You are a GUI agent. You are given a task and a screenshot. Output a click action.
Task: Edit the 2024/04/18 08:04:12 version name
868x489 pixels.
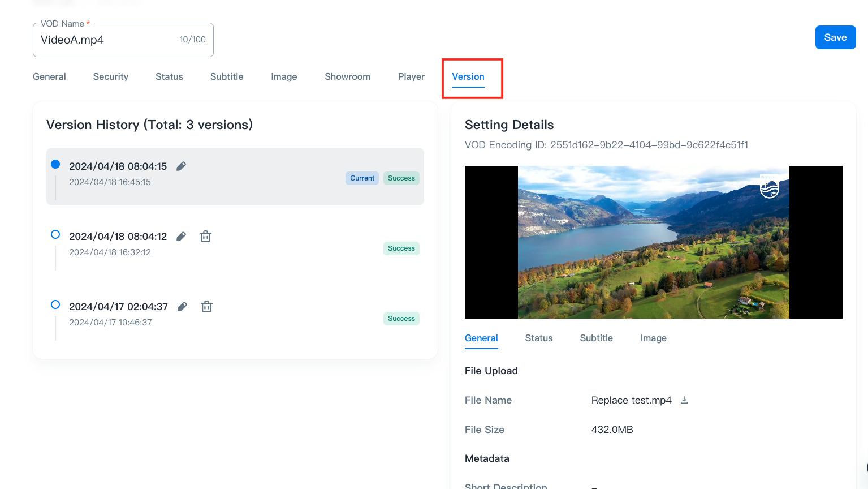tap(181, 237)
